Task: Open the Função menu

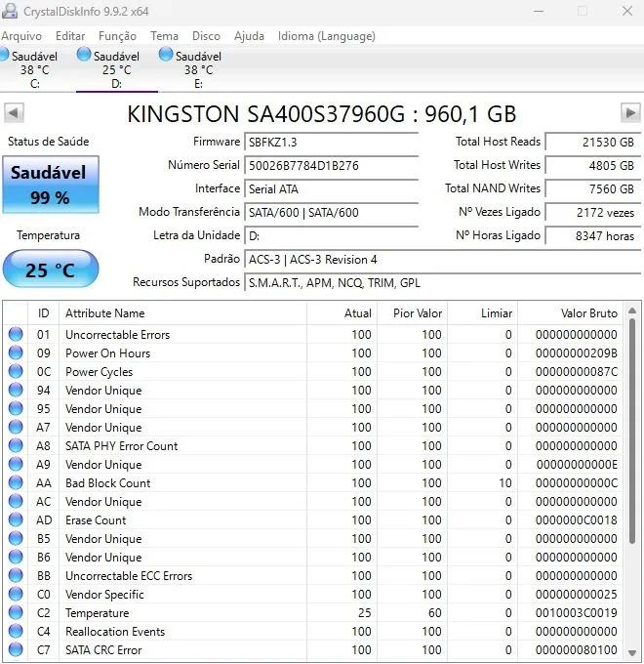Action: pyautogui.click(x=117, y=36)
